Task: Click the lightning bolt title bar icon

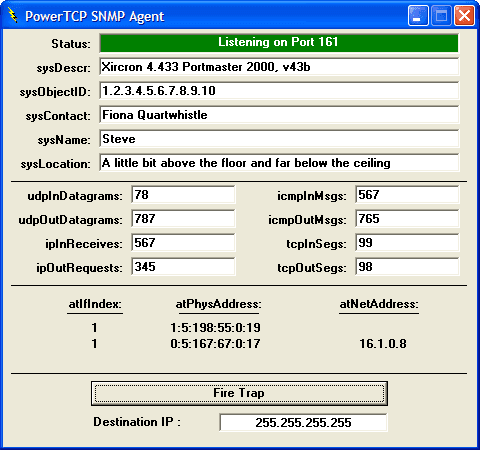Action: [x=13, y=16]
